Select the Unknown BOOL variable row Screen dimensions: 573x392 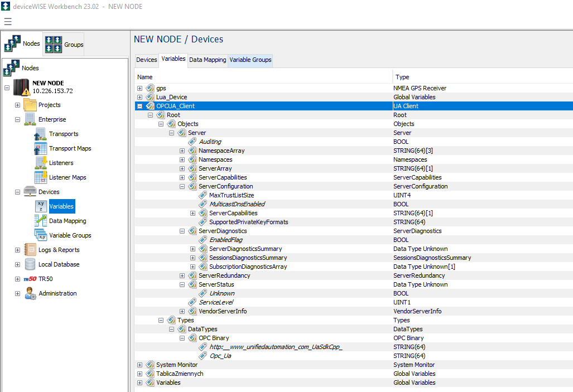click(354, 293)
